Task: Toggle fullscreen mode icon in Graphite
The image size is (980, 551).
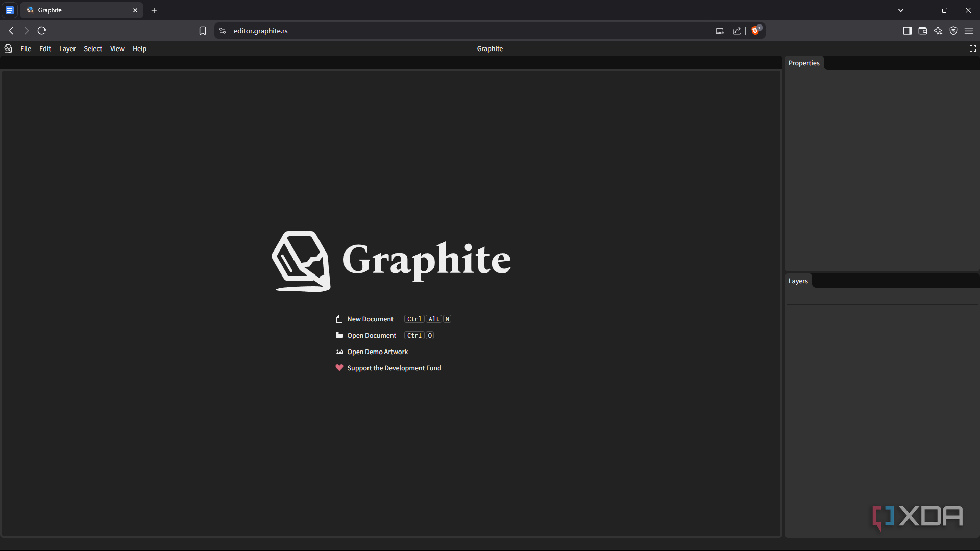Action: coord(973,48)
